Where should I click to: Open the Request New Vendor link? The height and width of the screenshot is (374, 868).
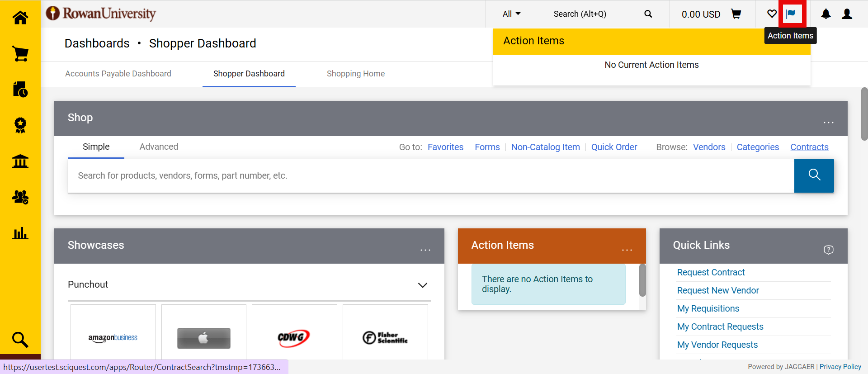pos(717,290)
